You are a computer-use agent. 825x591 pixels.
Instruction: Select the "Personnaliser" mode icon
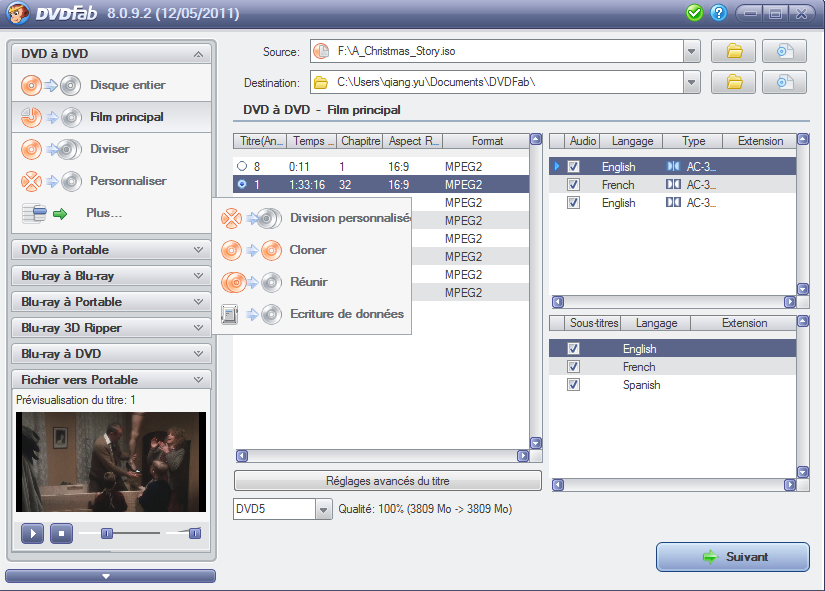coord(30,181)
